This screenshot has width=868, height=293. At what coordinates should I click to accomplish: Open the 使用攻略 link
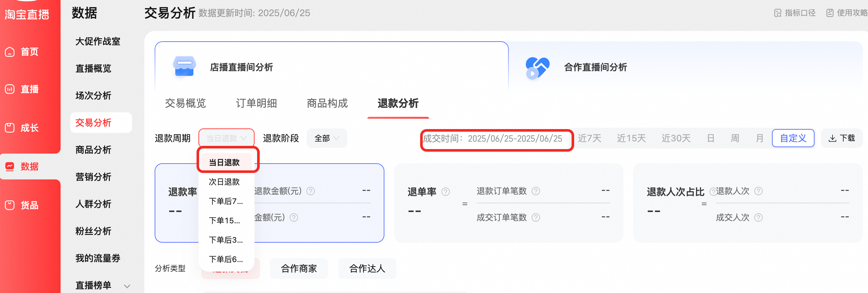tap(847, 13)
